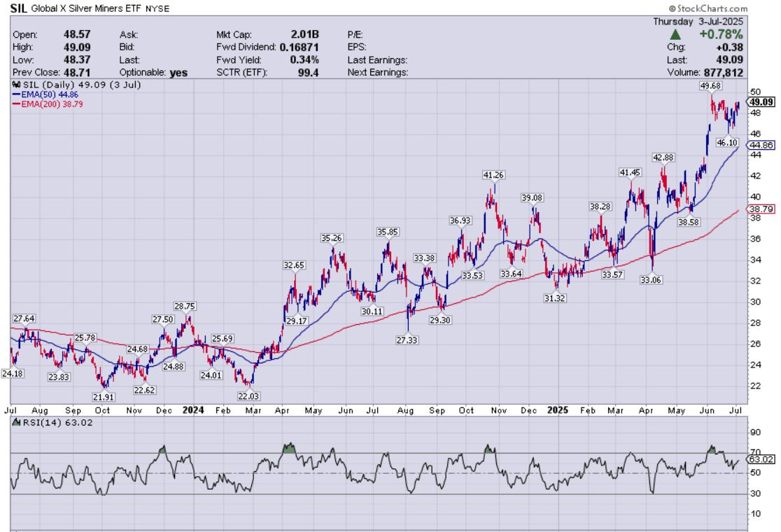Viewport: 781px width, 532px height.
Task: Click the 32.65 April high label
Action: click(294, 265)
